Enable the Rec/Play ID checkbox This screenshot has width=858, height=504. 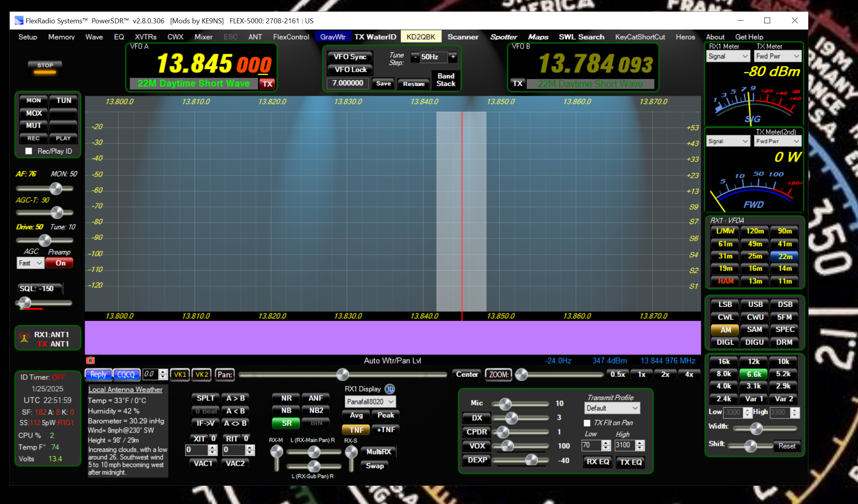click(28, 151)
